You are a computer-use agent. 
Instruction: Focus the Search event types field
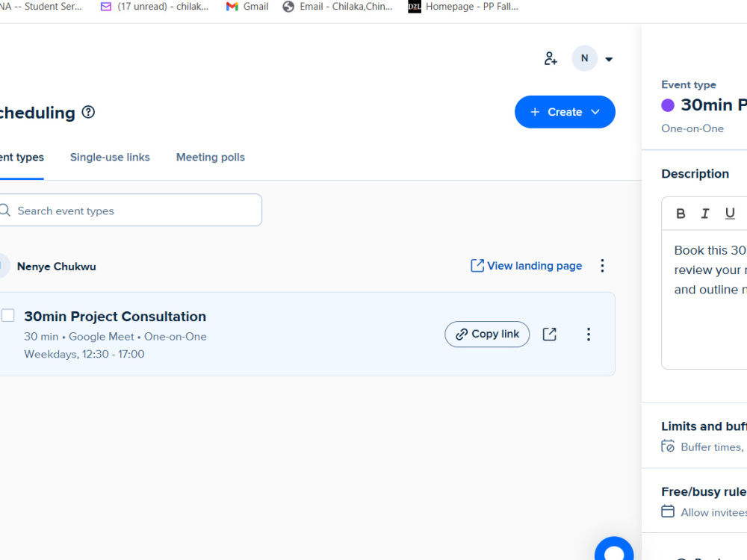click(x=130, y=210)
